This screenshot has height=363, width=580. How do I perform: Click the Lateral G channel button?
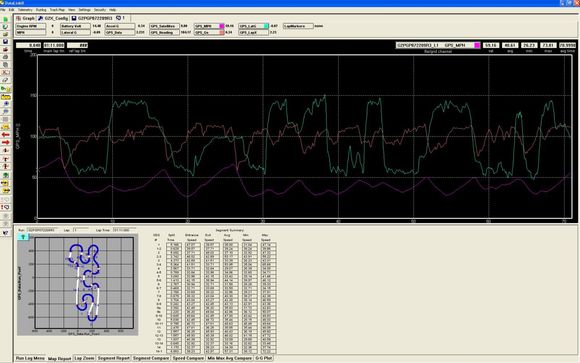(75, 33)
